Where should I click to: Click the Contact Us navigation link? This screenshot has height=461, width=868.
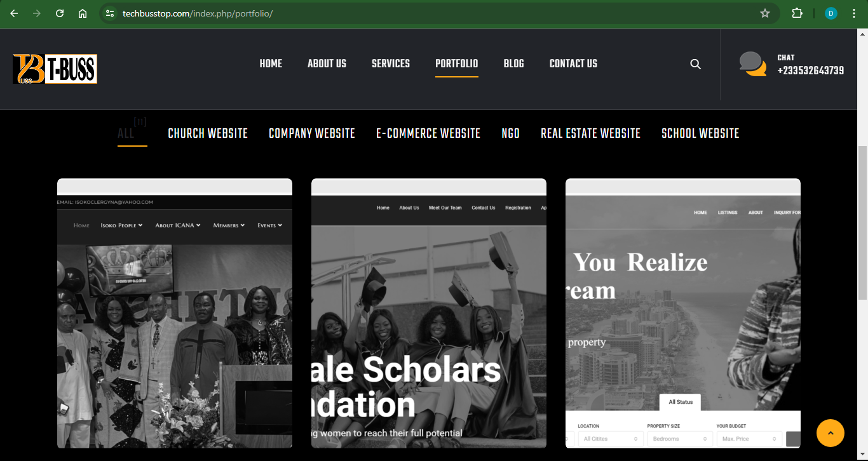click(573, 63)
